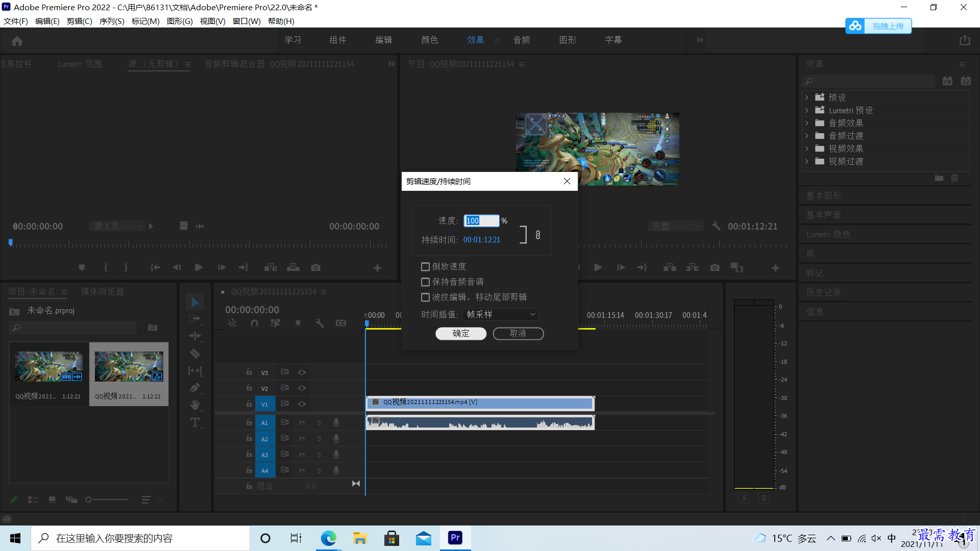Expand the 音频效果 folder
The image size is (980, 551).
(806, 123)
